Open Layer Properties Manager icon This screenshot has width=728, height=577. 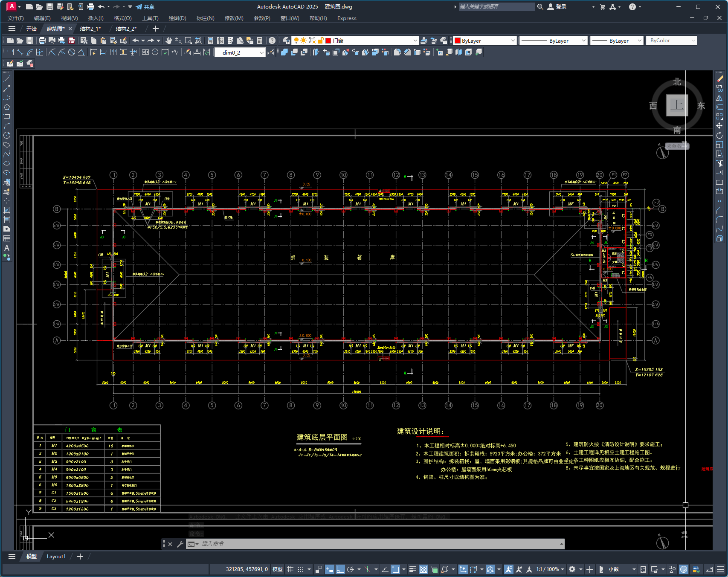click(x=286, y=41)
